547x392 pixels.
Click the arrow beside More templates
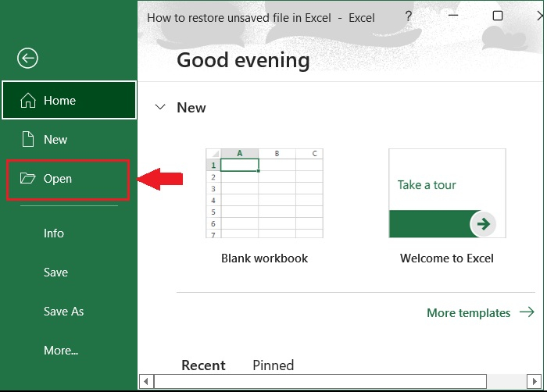point(527,312)
